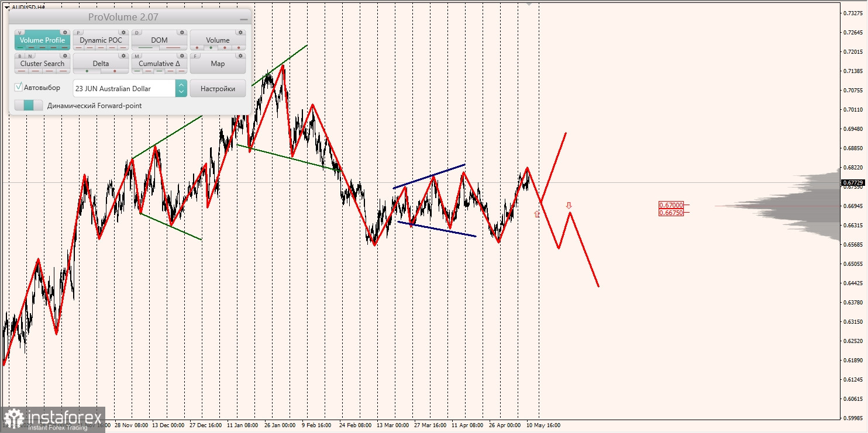Select the first red segment under Cluster Search
This screenshot has width=868, height=433.
click(22, 71)
